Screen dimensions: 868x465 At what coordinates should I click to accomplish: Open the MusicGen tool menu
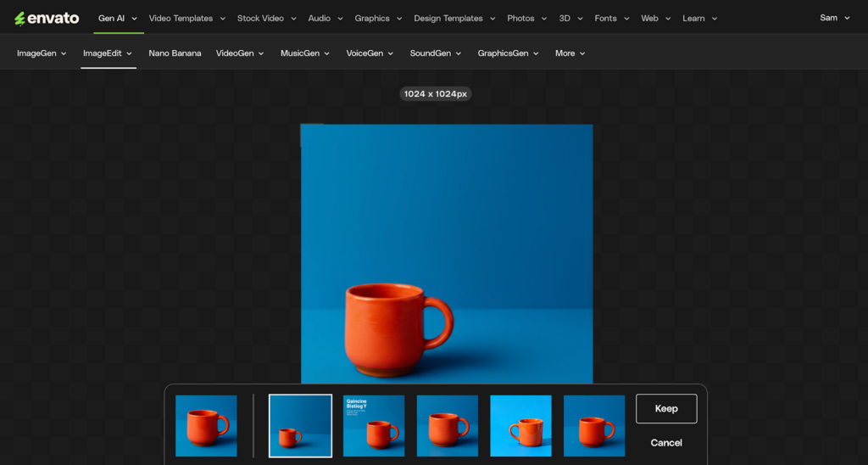(305, 53)
